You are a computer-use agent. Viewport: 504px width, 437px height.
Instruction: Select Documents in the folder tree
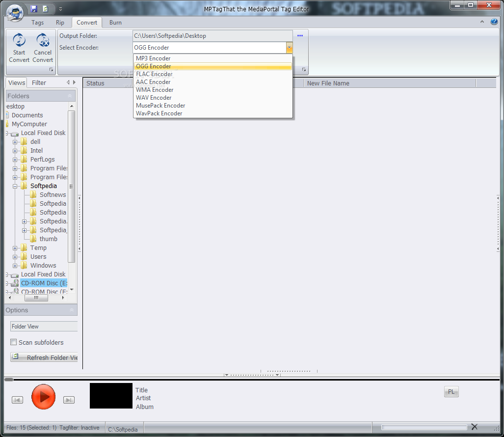tap(27, 115)
